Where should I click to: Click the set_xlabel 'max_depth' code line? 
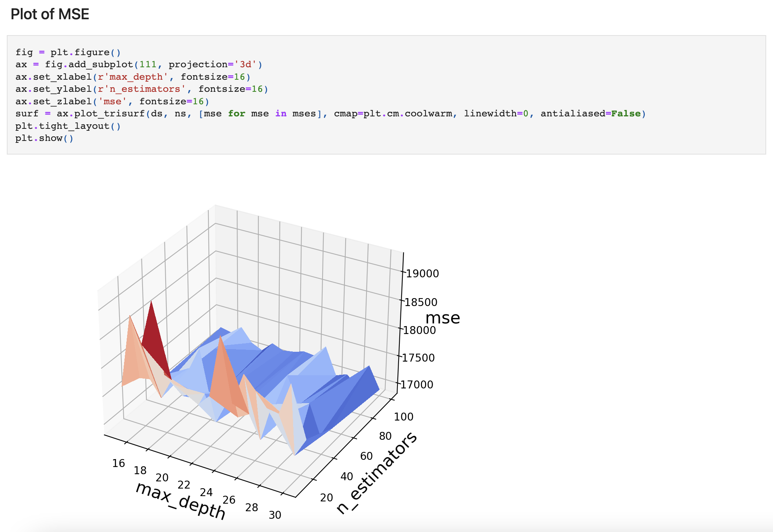click(x=133, y=77)
